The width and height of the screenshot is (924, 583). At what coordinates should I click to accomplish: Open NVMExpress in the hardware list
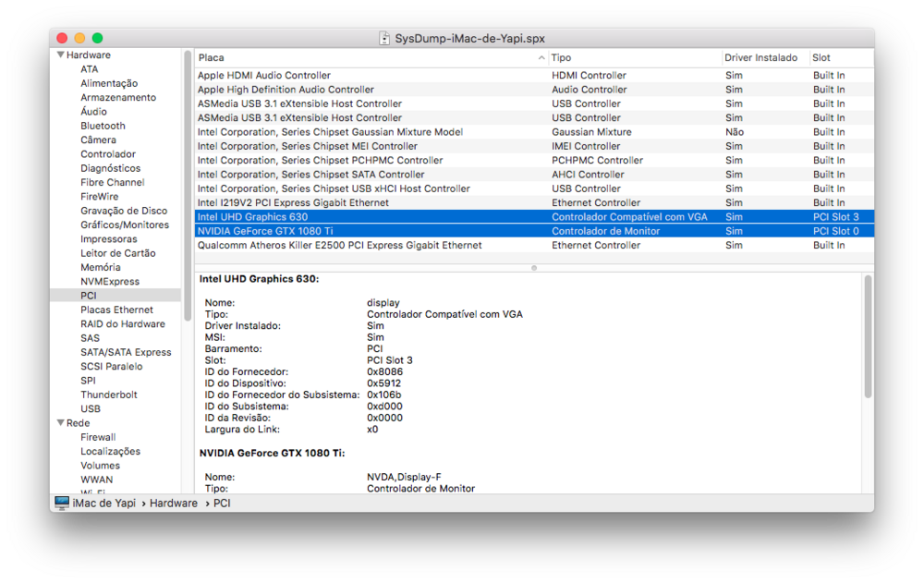(109, 282)
